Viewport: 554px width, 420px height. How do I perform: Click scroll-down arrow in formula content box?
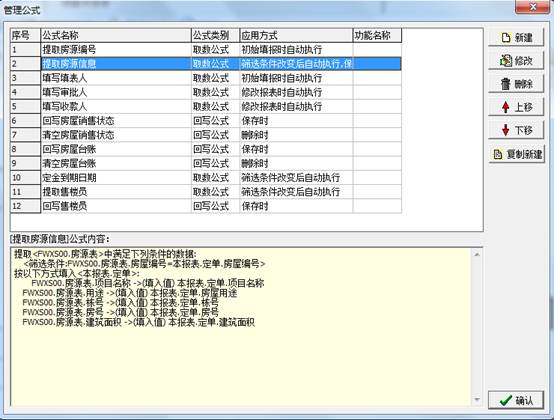coord(477,400)
